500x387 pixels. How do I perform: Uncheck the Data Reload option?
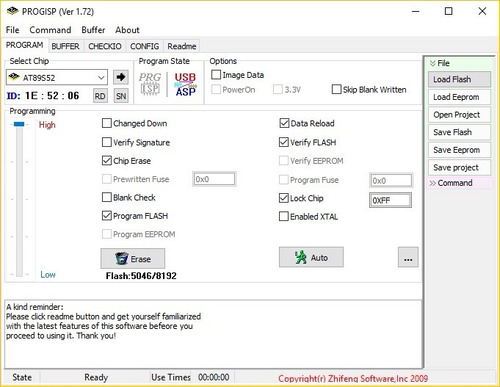point(284,123)
